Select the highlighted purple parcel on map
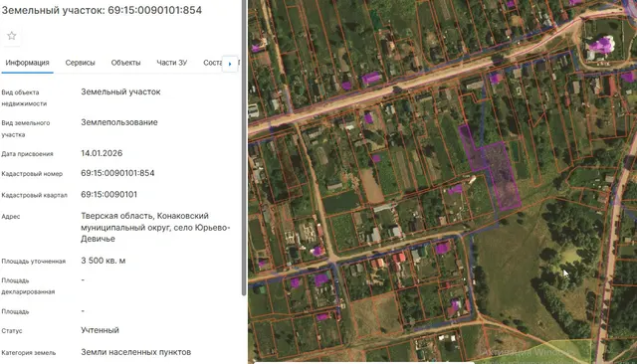The height and width of the screenshot is (364, 637). (502, 174)
